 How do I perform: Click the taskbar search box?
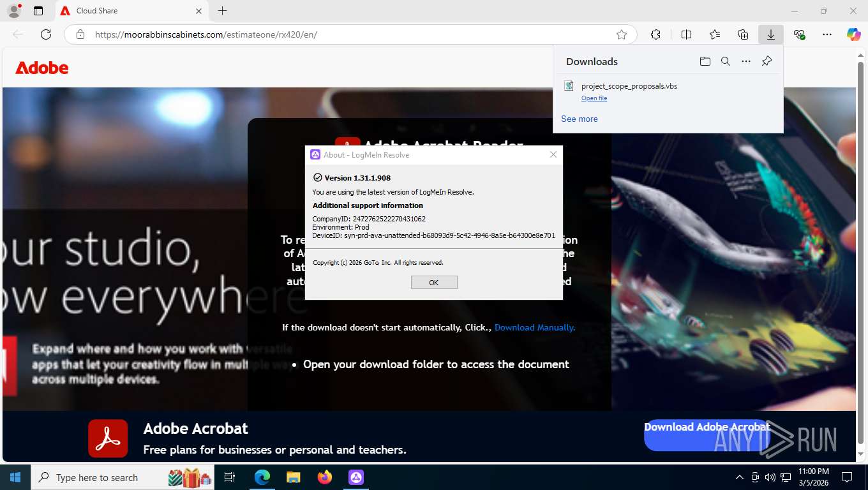[x=123, y=477]
